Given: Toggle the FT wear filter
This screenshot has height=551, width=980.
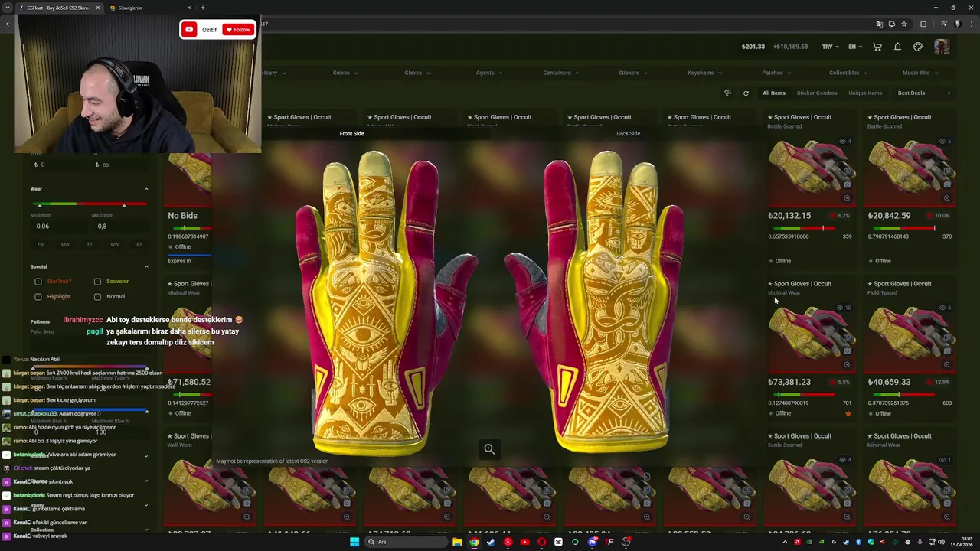Looking at the screenshot, I should coord(90,244).
